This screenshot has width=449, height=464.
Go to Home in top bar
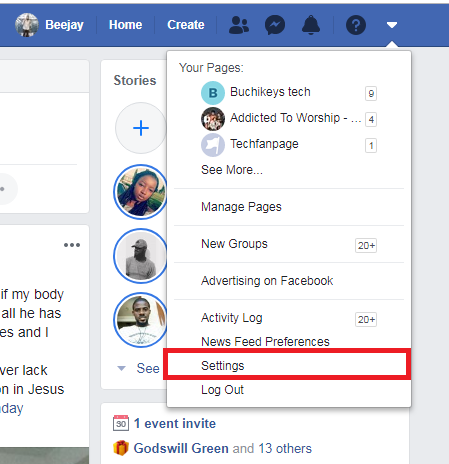[125, 25]
